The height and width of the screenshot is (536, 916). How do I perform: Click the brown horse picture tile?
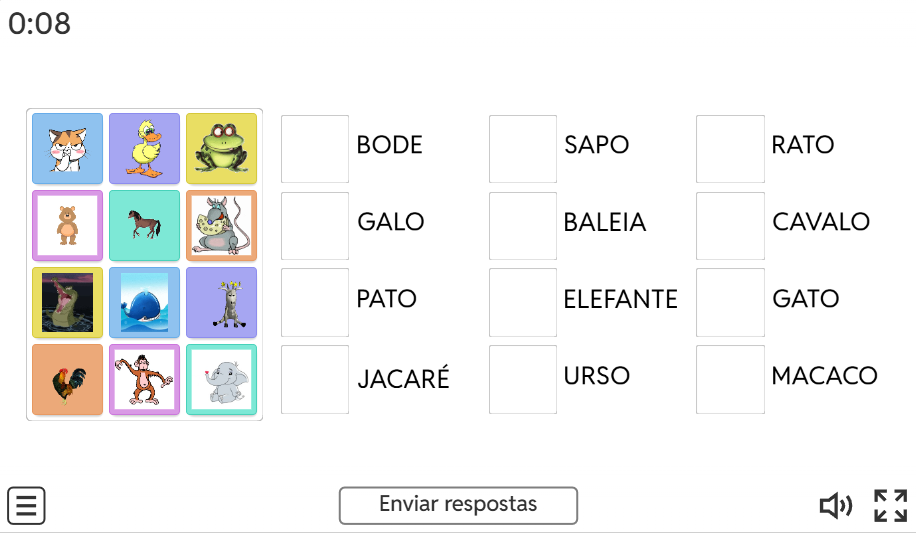coord(144,226)
